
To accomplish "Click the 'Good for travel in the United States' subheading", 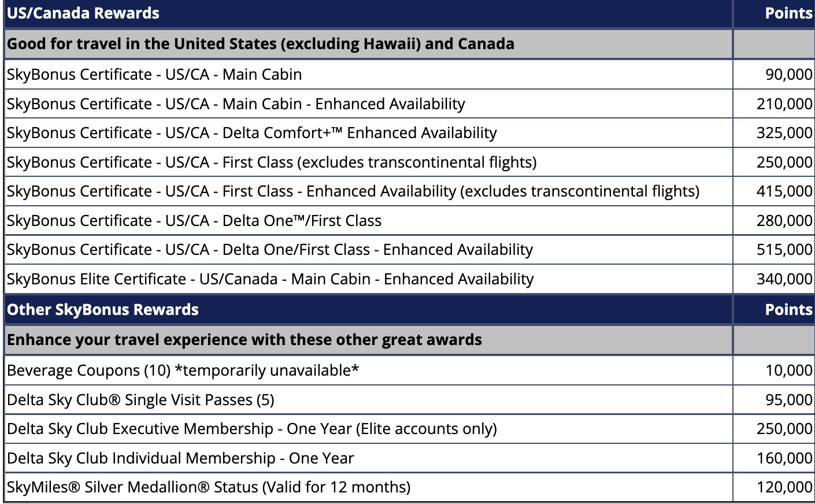I will pyautogui.click(x=260, y=44).
